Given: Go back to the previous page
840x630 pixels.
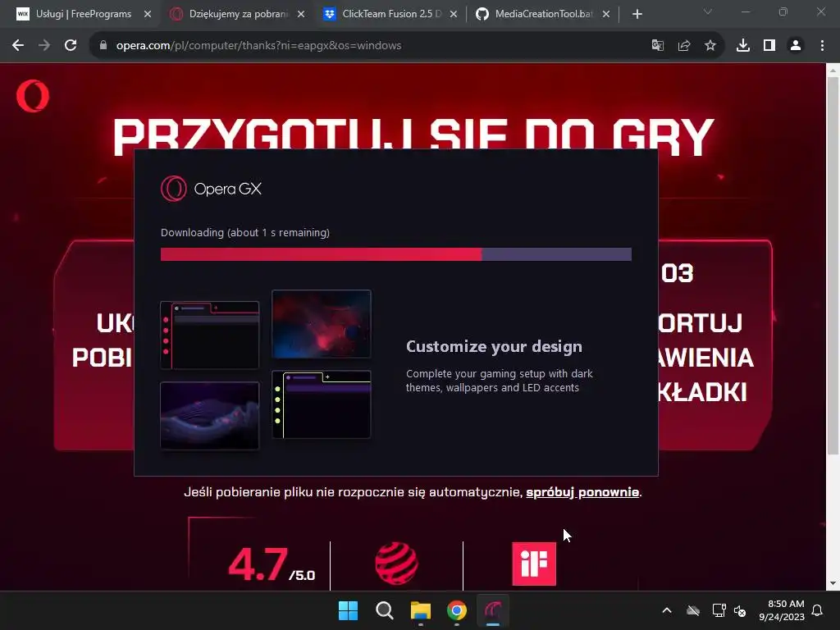Looking at the screenshot, I should point(18,46).
